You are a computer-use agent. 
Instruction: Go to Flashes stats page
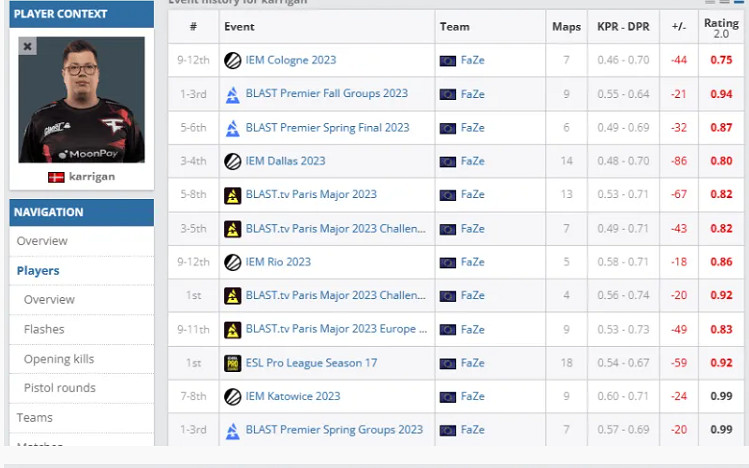44,329
